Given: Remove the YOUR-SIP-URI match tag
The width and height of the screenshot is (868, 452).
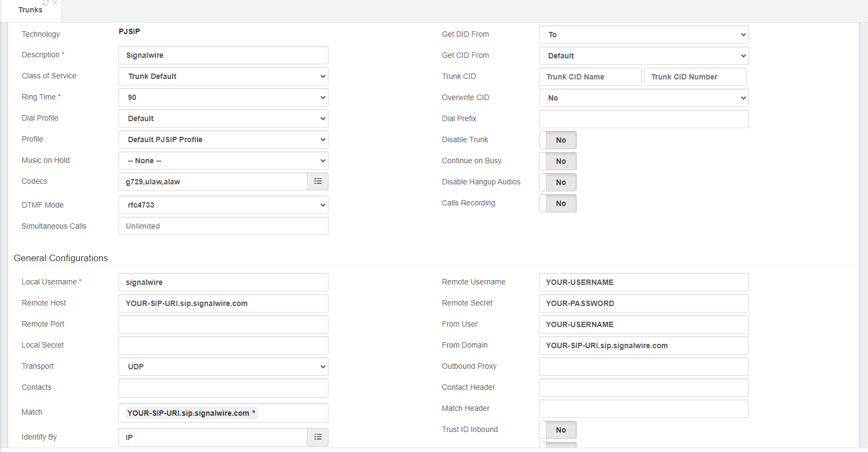Looking at the screenshot, I should [254, 413].
